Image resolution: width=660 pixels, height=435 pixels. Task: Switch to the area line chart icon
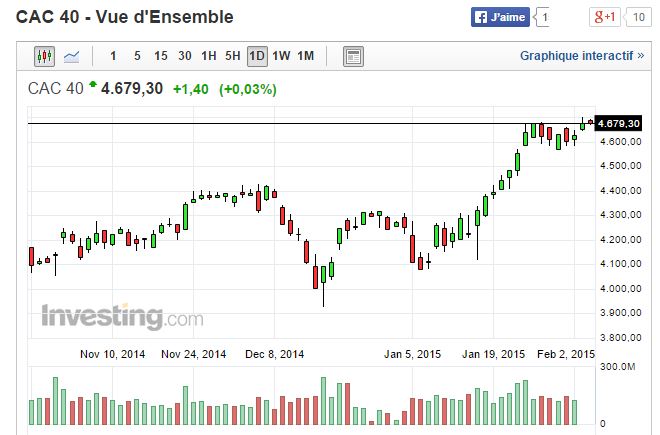coord(72,56)
